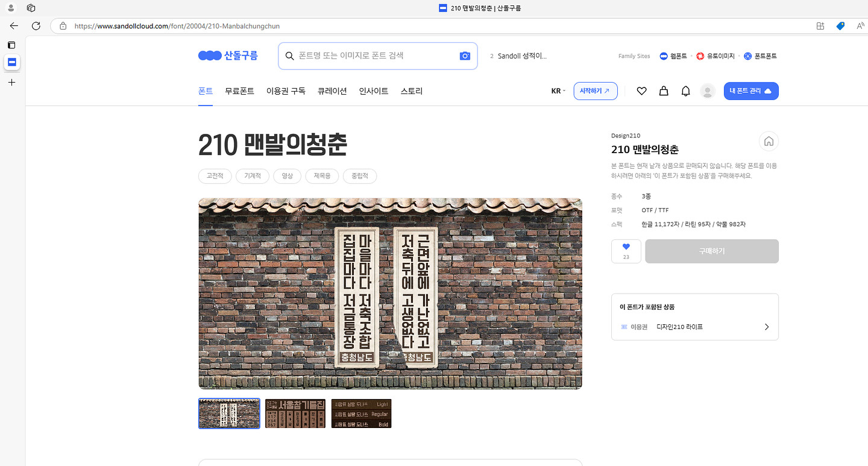Image resolution: width=868 pixels, height=466 pixels.
Task: Click the camera image search icon
Action: pos(465,56)
